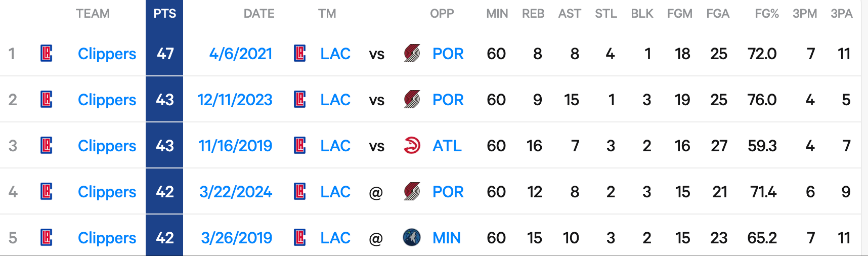Open the 4/6/2021 game link
The height and width of the screenshot is (256, 868).
click(x=241, y=54)
